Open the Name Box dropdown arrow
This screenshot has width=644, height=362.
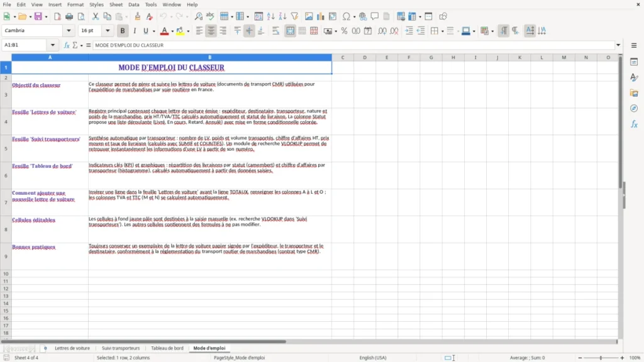click(53, 45)
